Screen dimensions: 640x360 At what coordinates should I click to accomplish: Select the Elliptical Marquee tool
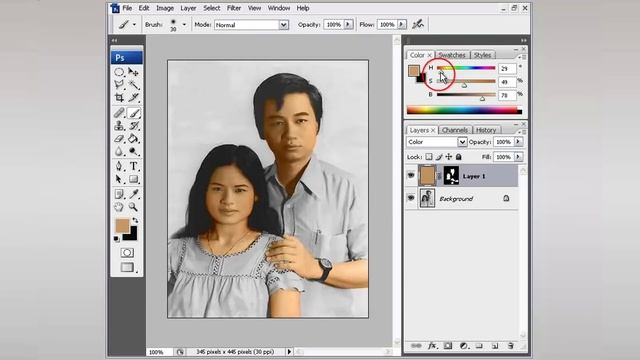119,72
